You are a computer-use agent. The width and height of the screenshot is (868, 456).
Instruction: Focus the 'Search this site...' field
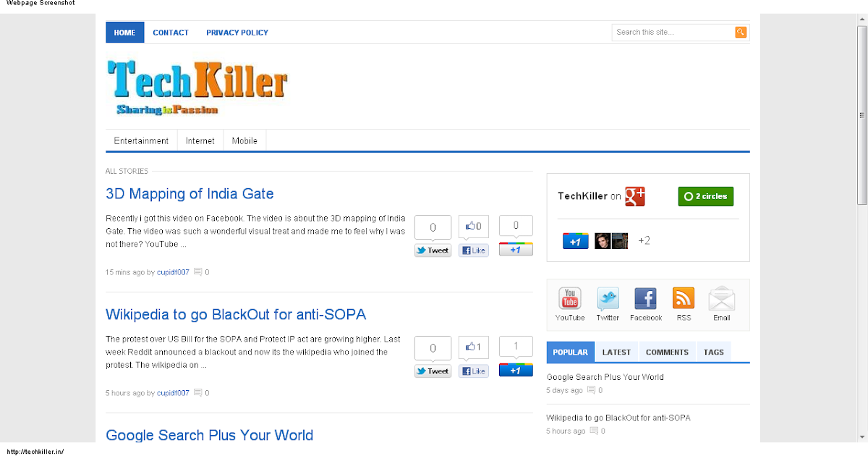tap(673, 32)
